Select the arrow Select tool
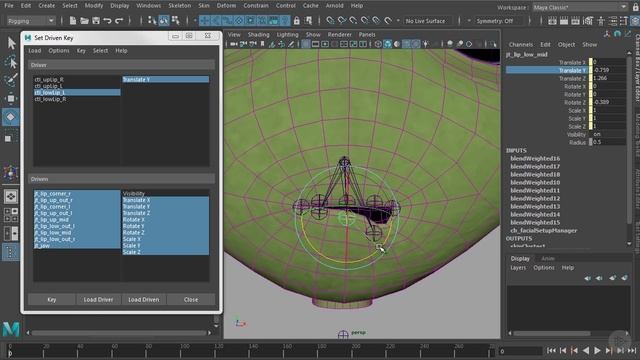The width and height of the screenshot is (640, 360). pos(11,43)
